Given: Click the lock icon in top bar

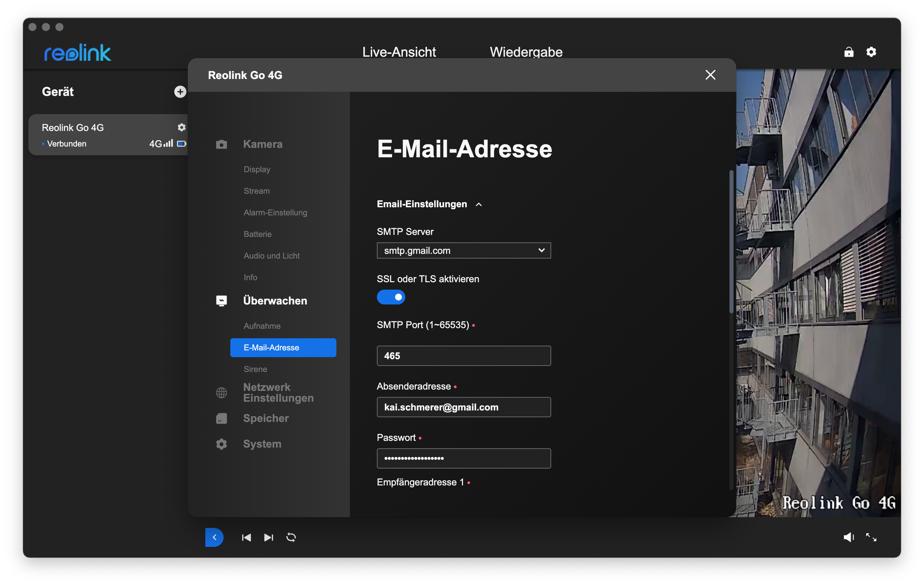Looking at the screenshot, I should [x=849, y=52].
